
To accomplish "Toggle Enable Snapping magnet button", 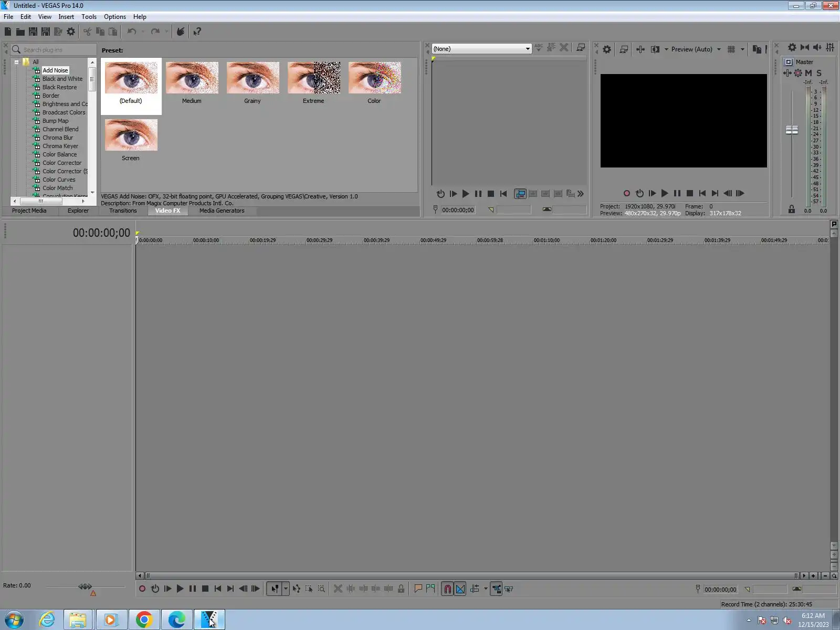I will pyautogui.click(x=447, y=589).
